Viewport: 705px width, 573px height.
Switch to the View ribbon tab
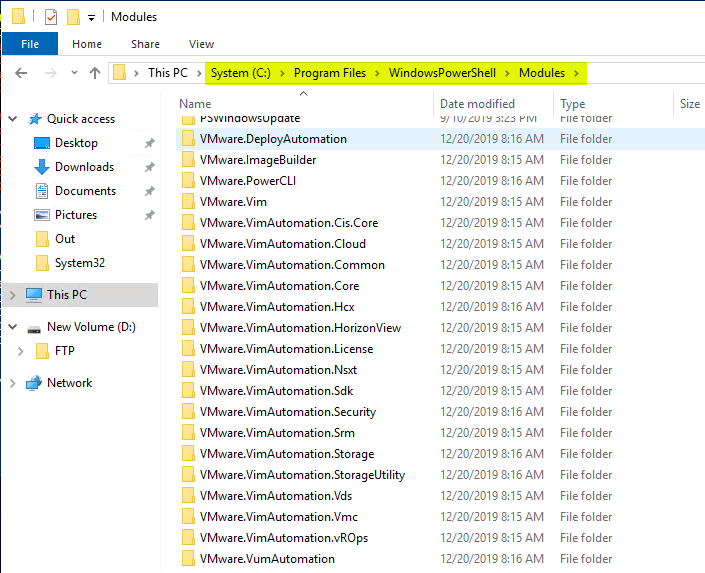pyautogui.click(x=201, y=44)
